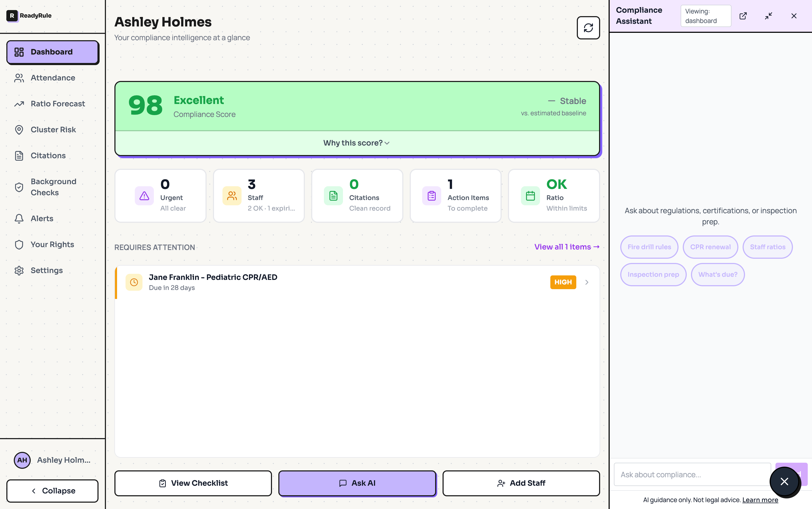812x509 pixels.
Task: Click the Action Items clipboard icon
Action: [x=431, y=196]
